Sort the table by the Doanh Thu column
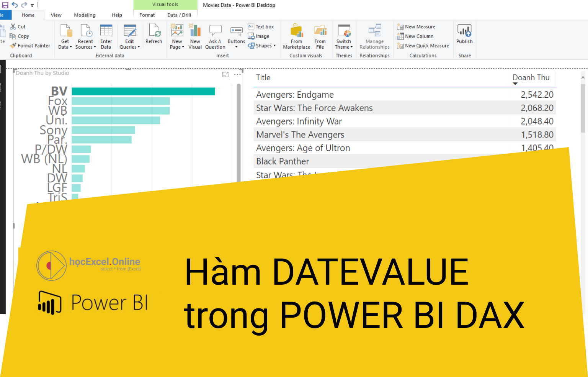The image size is (588, 377). (x=531, y=77)
